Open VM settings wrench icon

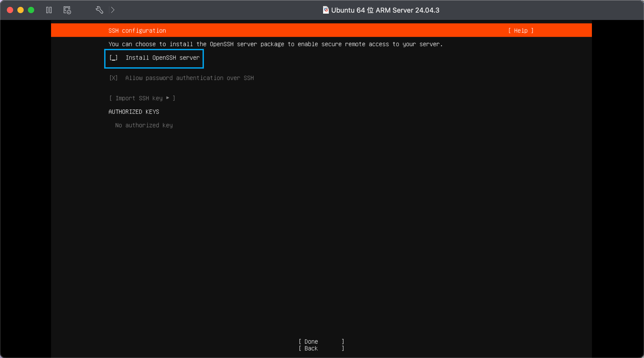pos(99,10)
